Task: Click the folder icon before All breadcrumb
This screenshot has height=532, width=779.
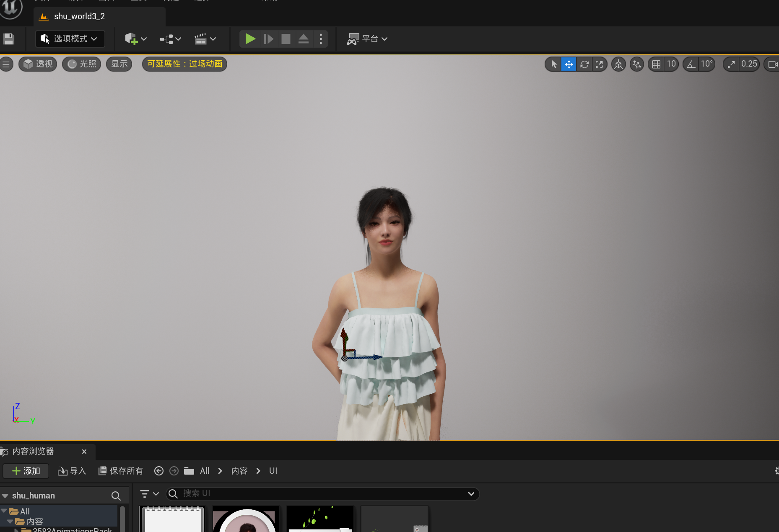Action: (189, 471)
